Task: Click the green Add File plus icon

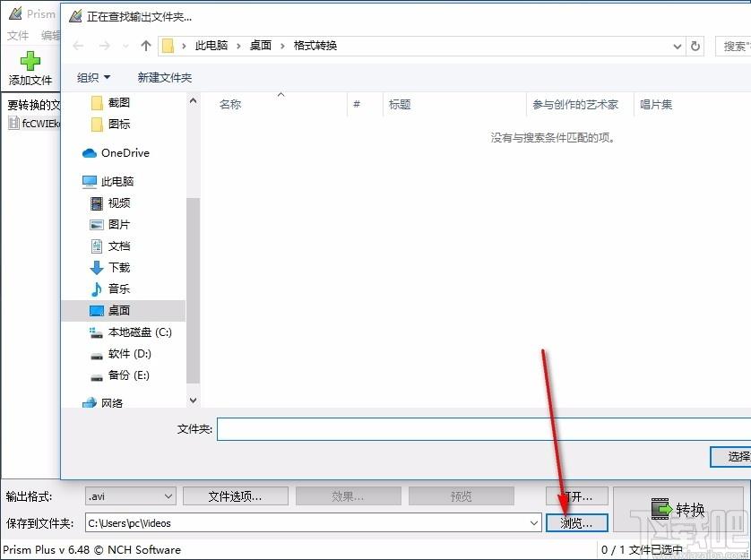Action: (x=30, y=61)
